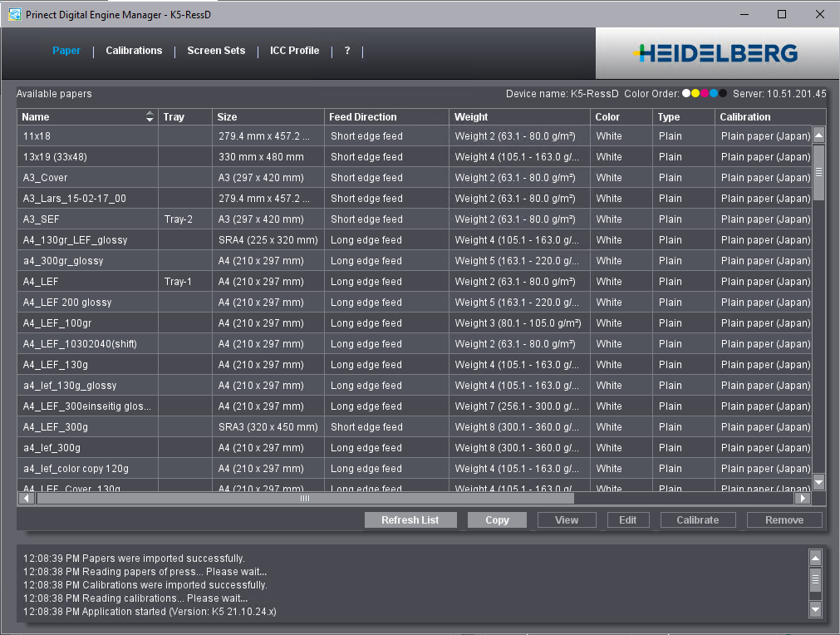This screenshot has height=635, width=840.
Task: Click the Name column sort arrows icon
Action: (150, 117)
